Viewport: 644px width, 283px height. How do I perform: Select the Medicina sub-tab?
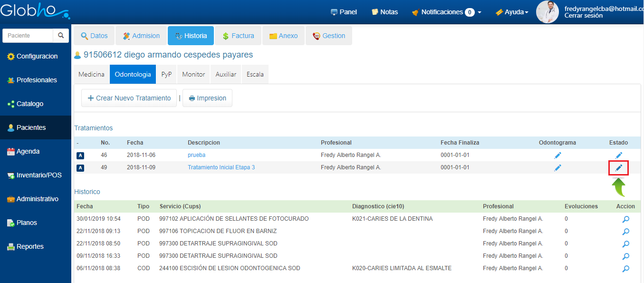click(x=91, y=75)
